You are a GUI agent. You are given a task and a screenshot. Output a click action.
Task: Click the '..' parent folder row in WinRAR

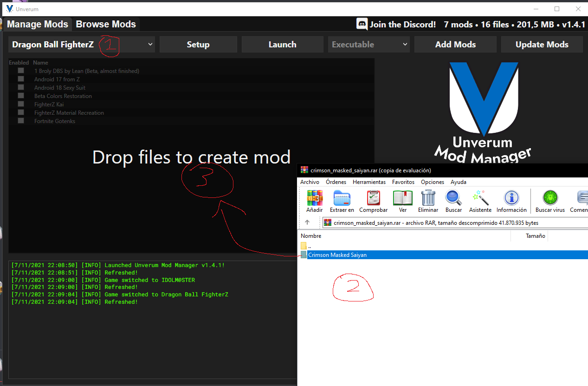coord(443,246)
